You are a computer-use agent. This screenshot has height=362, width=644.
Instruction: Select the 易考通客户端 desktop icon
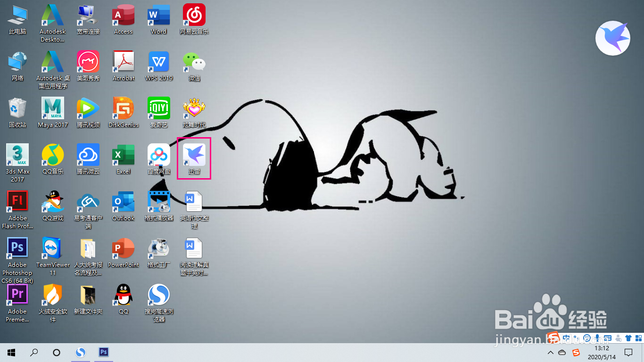pos(88,210)
